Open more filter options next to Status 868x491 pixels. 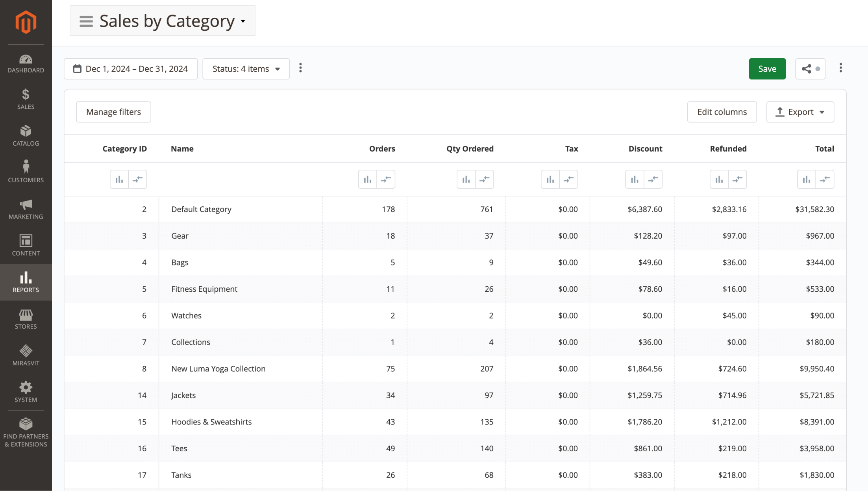click(300, 68)
